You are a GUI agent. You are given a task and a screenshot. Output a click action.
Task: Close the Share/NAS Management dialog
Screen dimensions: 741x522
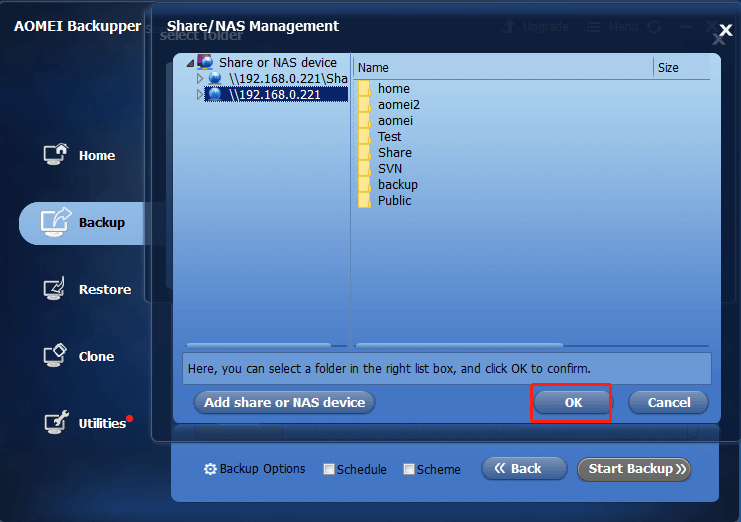[x=725, y=31]
